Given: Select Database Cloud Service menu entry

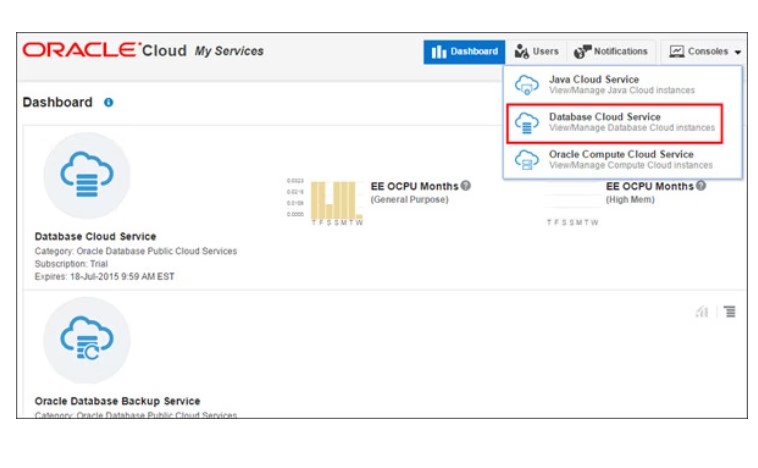Looking at the screenshot, I should [614, 123].
